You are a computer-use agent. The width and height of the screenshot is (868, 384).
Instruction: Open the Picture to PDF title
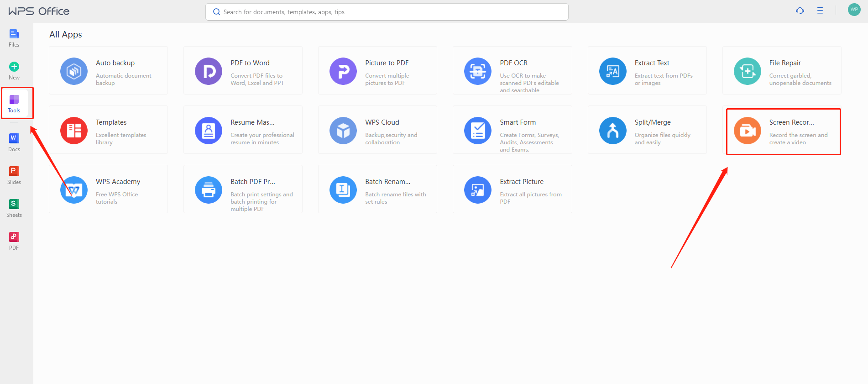387,63
